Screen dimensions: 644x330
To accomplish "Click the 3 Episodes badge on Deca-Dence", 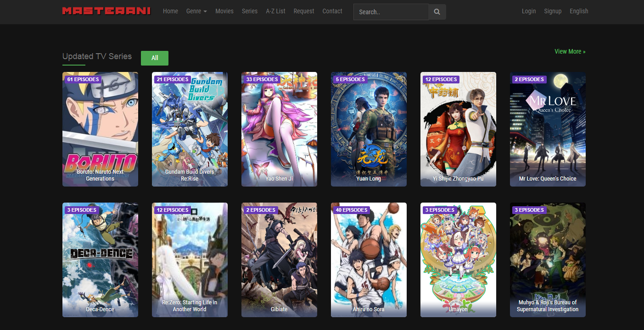I will [82, 210].
